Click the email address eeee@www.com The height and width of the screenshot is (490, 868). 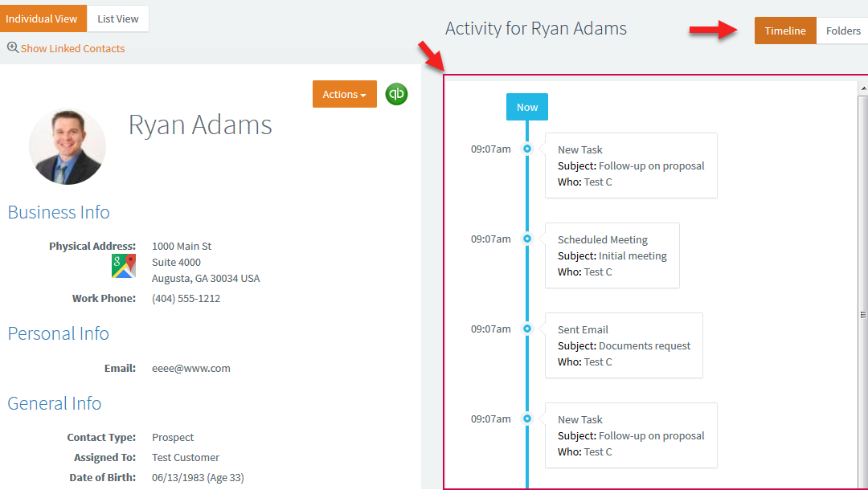pos(190,368)
